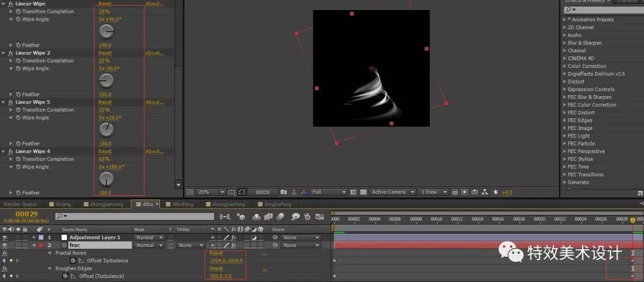Screen dimensions: 644x282
Task: Click Reset for Linear Wipe 2
Action: click(x=105, y=53)
